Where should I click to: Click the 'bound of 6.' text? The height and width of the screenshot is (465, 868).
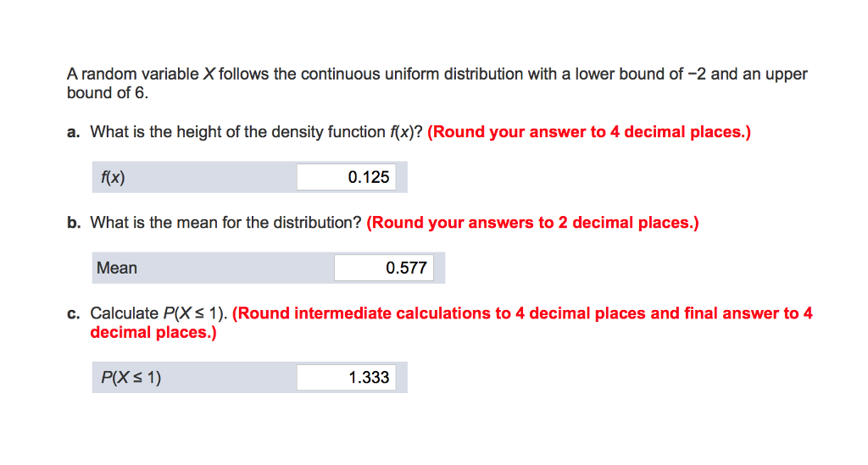click(108, 92)
